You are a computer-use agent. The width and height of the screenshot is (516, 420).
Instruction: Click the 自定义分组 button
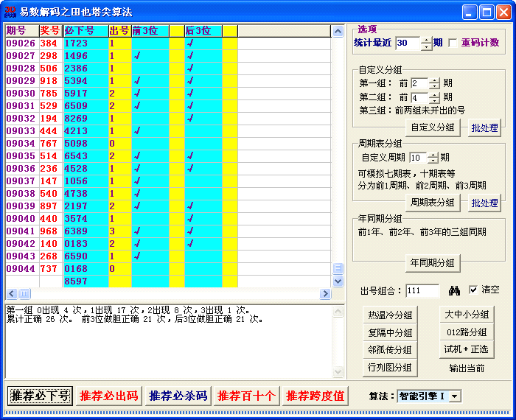click(x=433, y=127)
